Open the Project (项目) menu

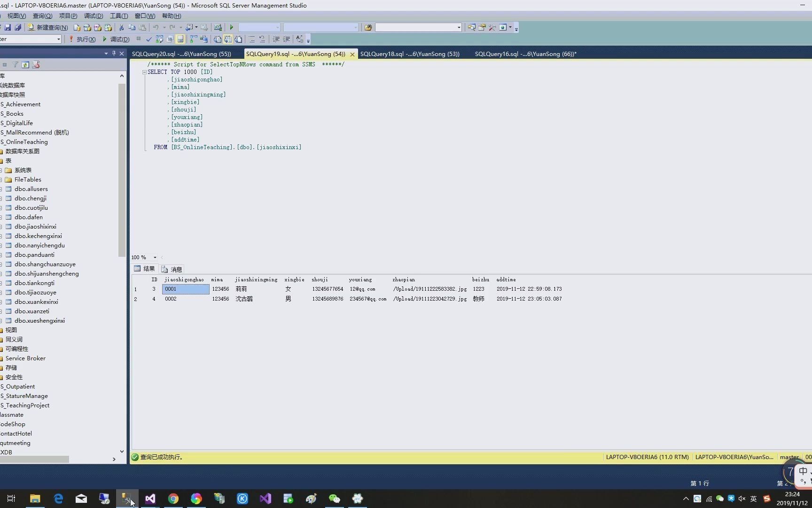click(x=68, y=16)
